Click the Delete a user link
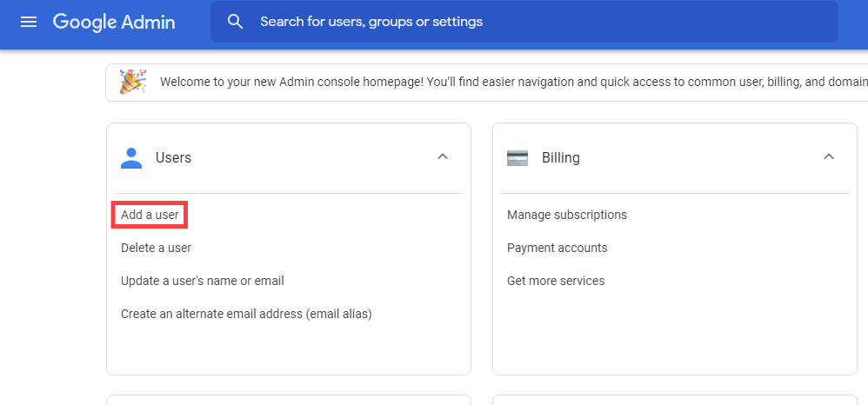868x405 pixels. pos(156,248)
